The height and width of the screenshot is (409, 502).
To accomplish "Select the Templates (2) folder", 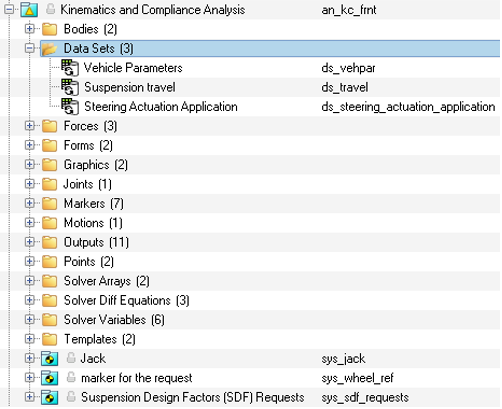I will (x=100, y=339).
